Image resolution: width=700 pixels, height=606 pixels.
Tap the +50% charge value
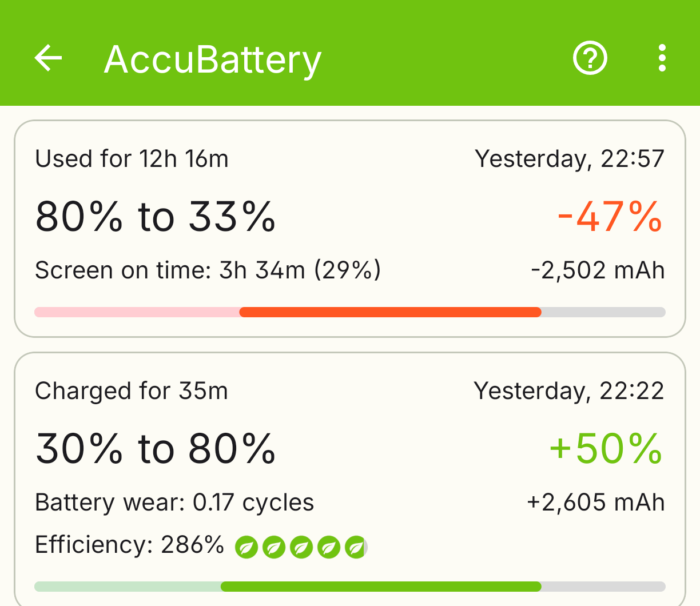pyautogui.click(x=605, y=449)
